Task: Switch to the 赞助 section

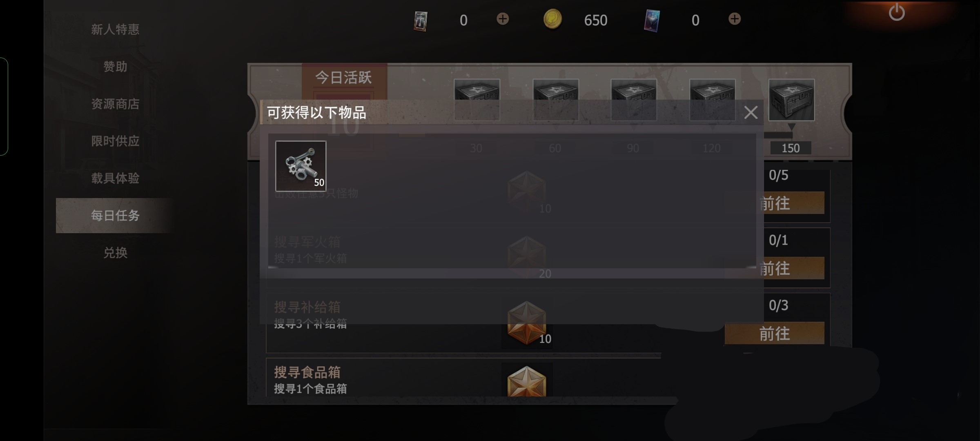Action: pos(115,67)
